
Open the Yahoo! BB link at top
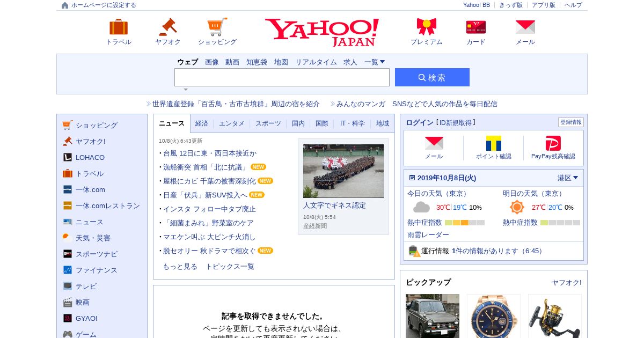[477, 5]
